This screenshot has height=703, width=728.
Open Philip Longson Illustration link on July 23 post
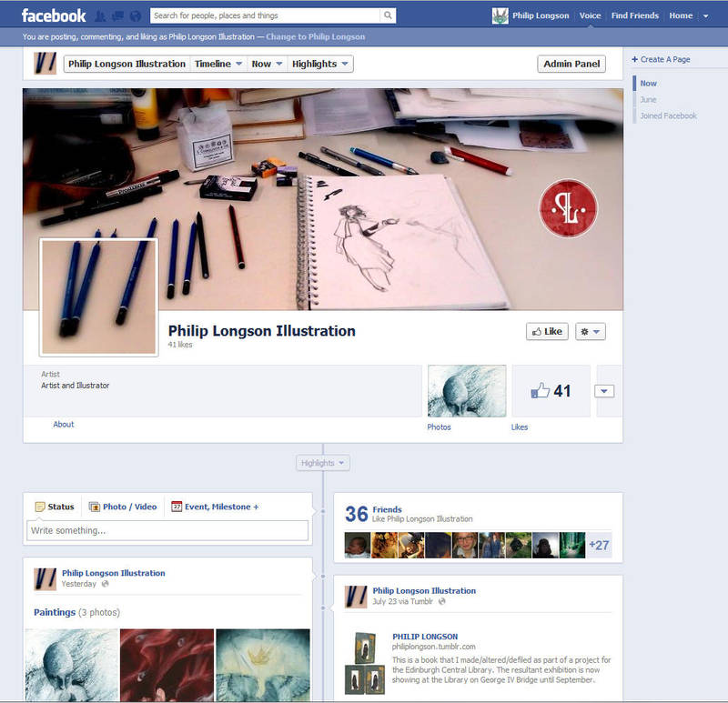(424, 591)
